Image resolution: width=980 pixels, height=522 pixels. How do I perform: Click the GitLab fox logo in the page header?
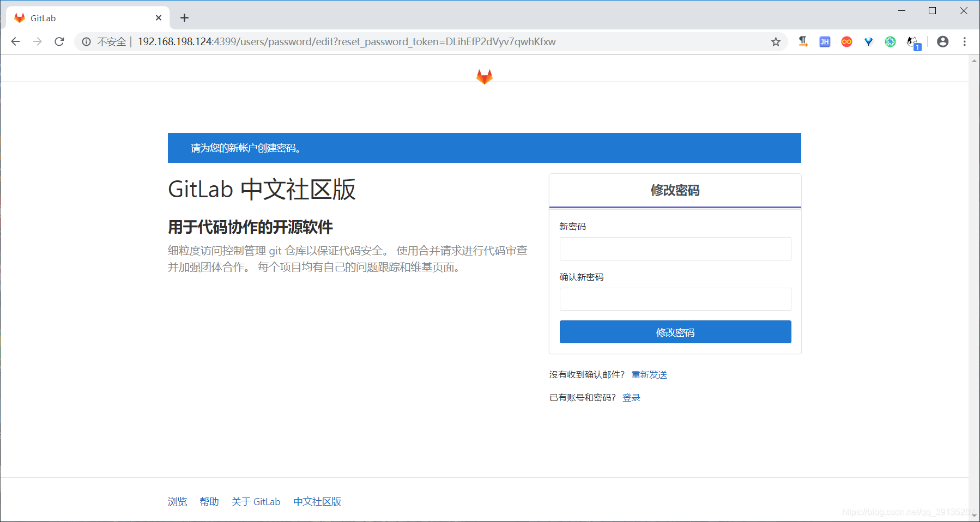[x=484, y=77]
